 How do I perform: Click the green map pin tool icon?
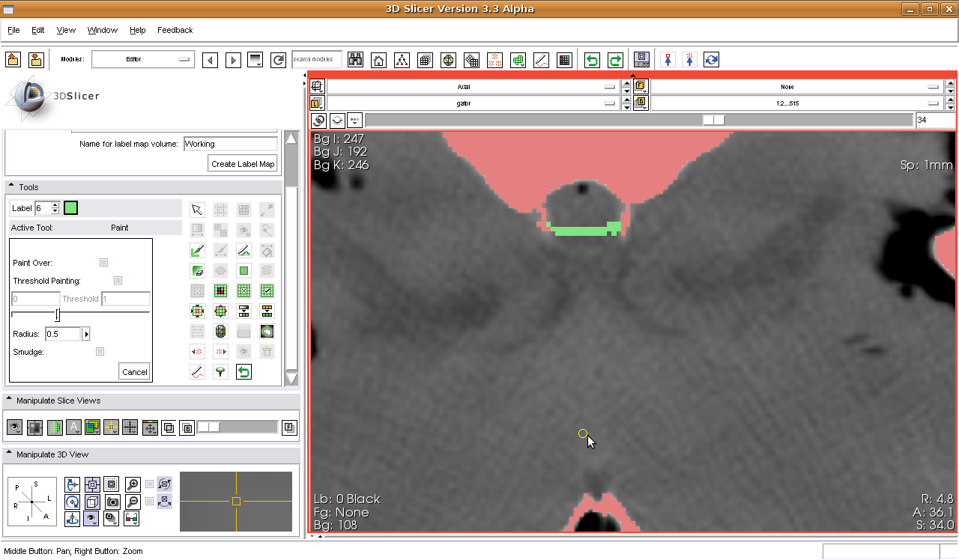[220, 371]
